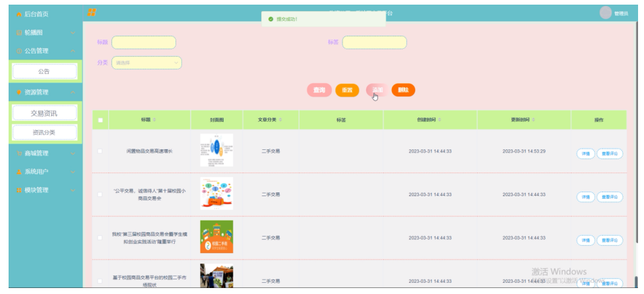Check the row for 第十届校园小商品交易会
The width and height of the screenshot is (644, 294).
[100, 194]
